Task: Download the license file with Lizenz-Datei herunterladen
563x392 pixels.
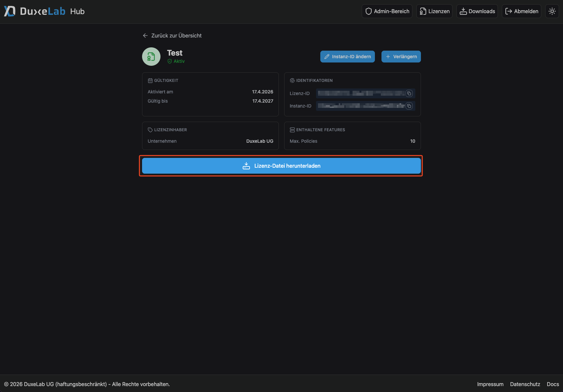Action: [281, 166]
